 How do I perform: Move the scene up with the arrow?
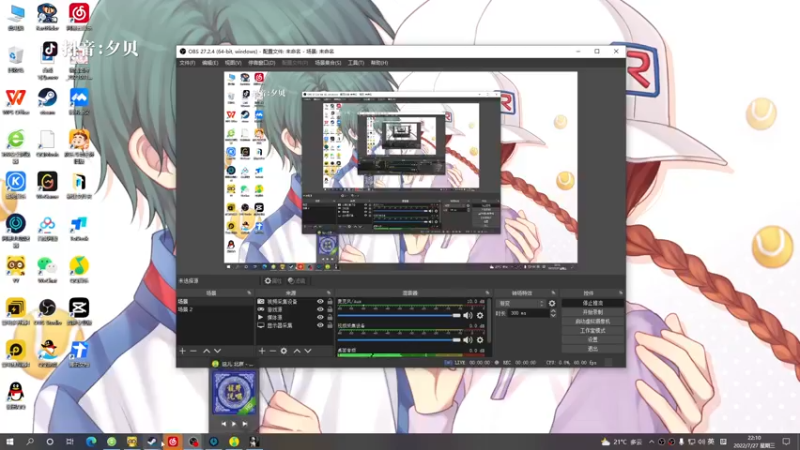(x=206, y=351)
